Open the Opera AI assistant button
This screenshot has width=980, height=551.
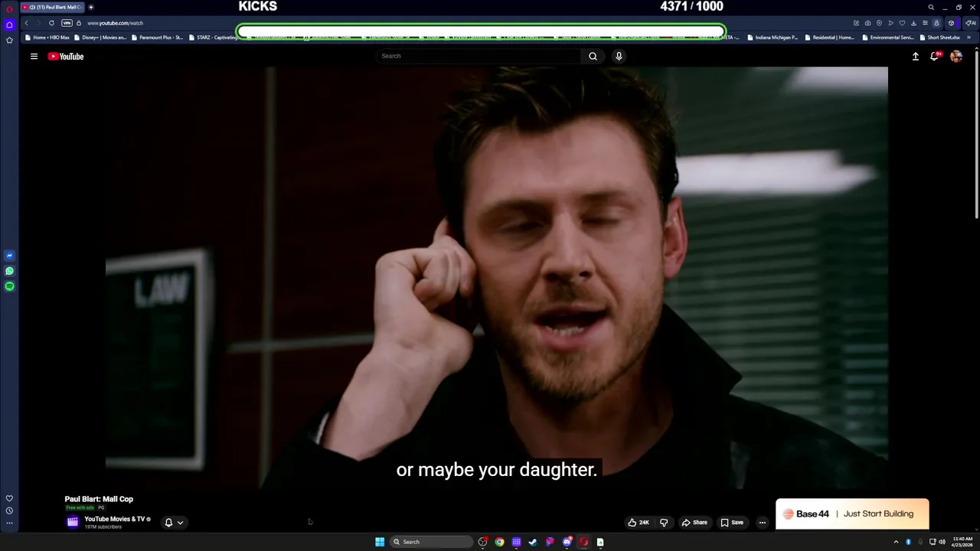tap(970, 23)
